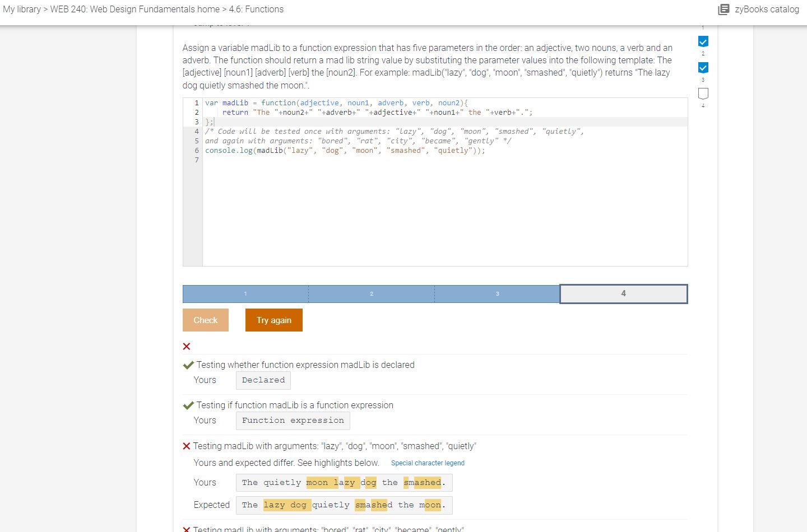Click the red X beside the "bored", "rat" test
This screenshot has width=807, height=532.
[186, 528]
